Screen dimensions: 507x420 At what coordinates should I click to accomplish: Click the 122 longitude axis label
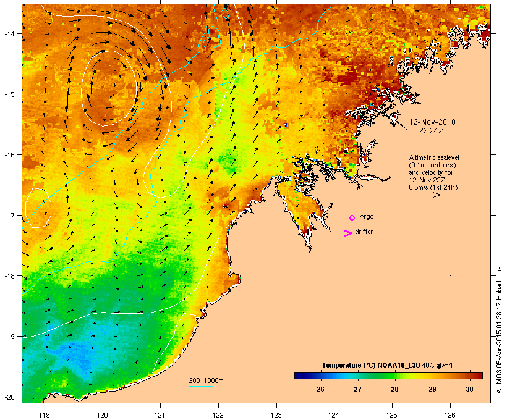click(x=218, y=415)
